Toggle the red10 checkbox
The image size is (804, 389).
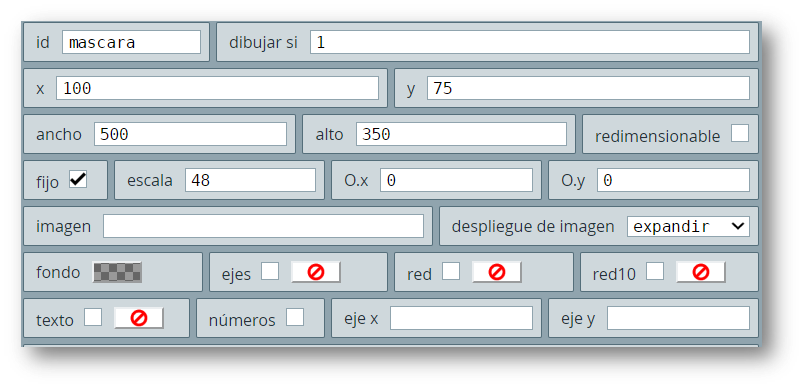(x=655, y=272)
